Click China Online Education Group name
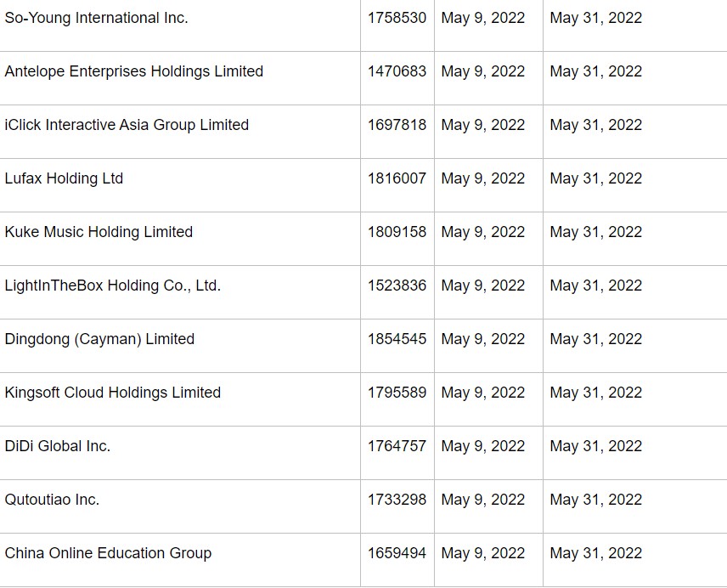Screen dimensions: 727x588 [x=108, y=553]
